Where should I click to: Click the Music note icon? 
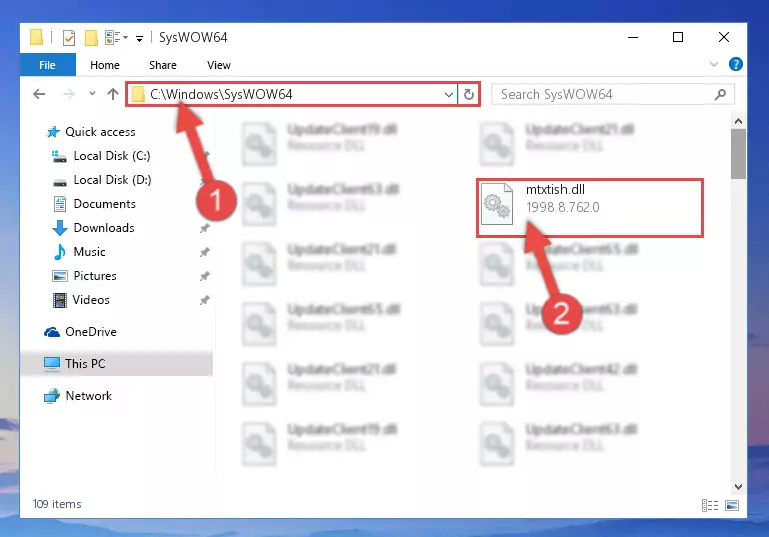click(x=60, y=252)
